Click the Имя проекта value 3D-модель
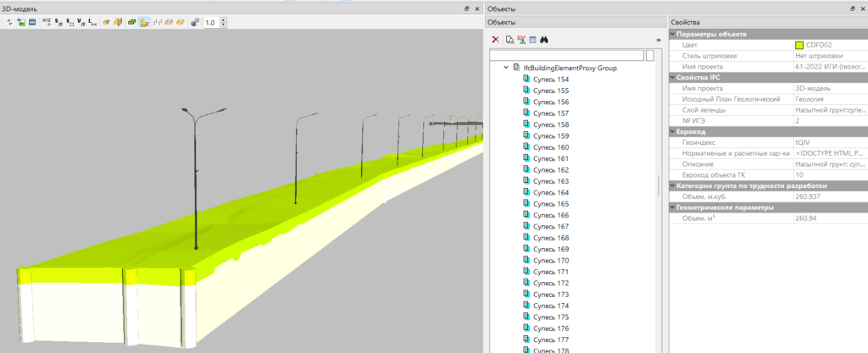Viewport: 868px width, 353px height. (812, 88)
